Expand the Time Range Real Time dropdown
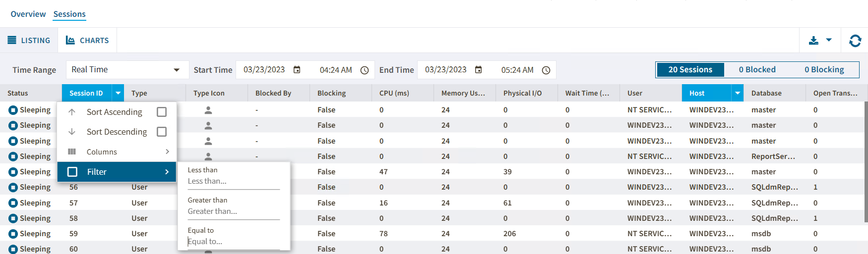Image resolution: width=868 pixels, height=254 pixels. click(177, 70)
